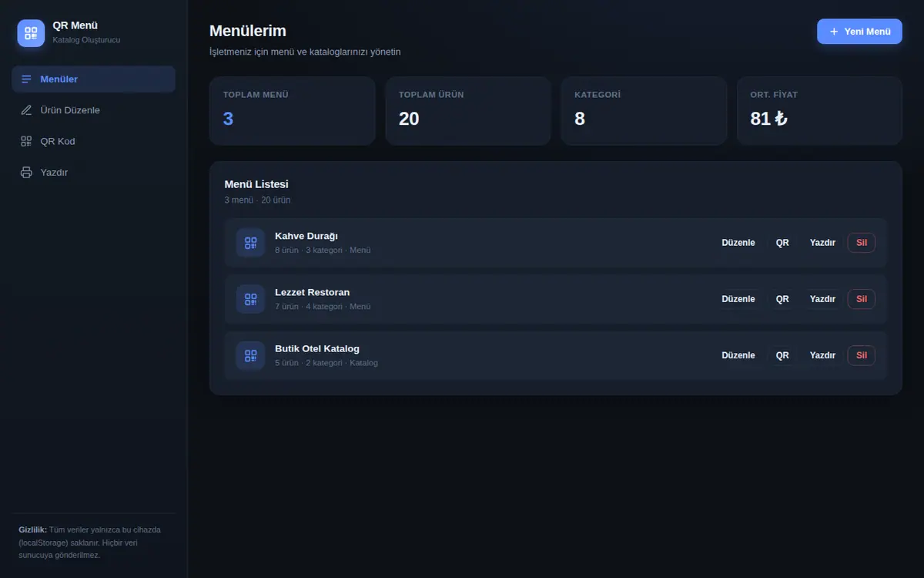The height and width of the screenshot is (578, 924).
Task: Click the Gizlilik privacy note
Action: [90, 543]
